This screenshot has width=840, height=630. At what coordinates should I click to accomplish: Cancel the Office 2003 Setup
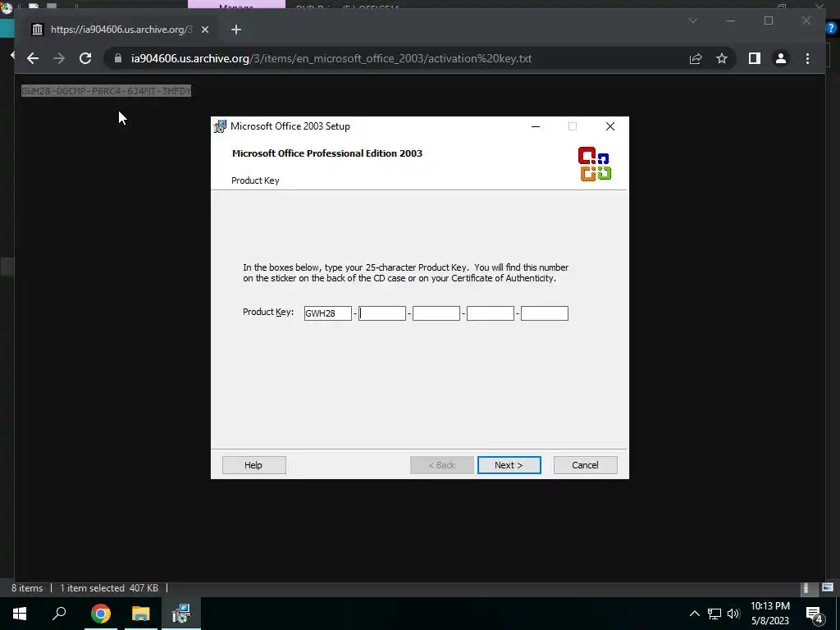pos(585,465)
